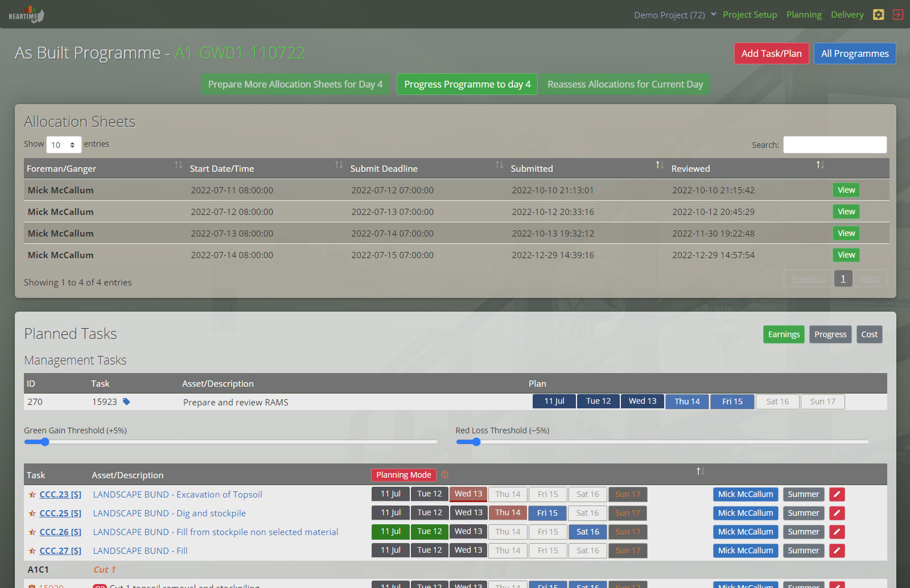The height and width of the screenshot is (588, 910).
Task: Open the CCC.23 [S] task link
Action: (x=60, y=495)
